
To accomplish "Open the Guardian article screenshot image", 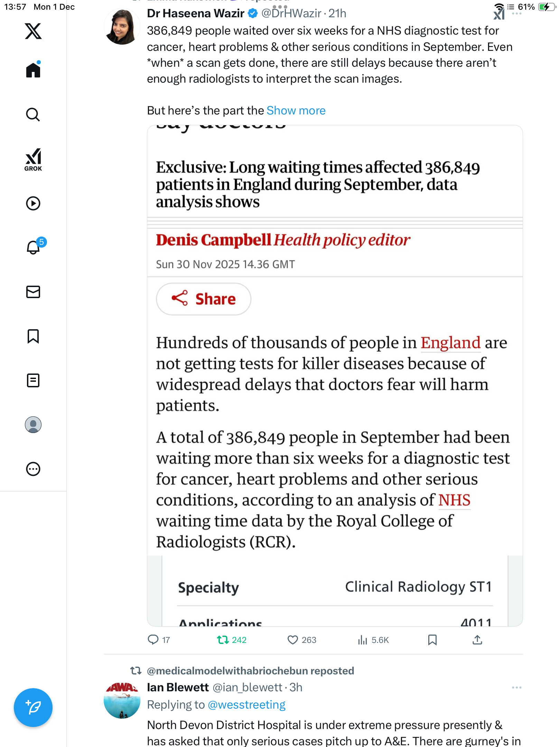I will (335, 375).
